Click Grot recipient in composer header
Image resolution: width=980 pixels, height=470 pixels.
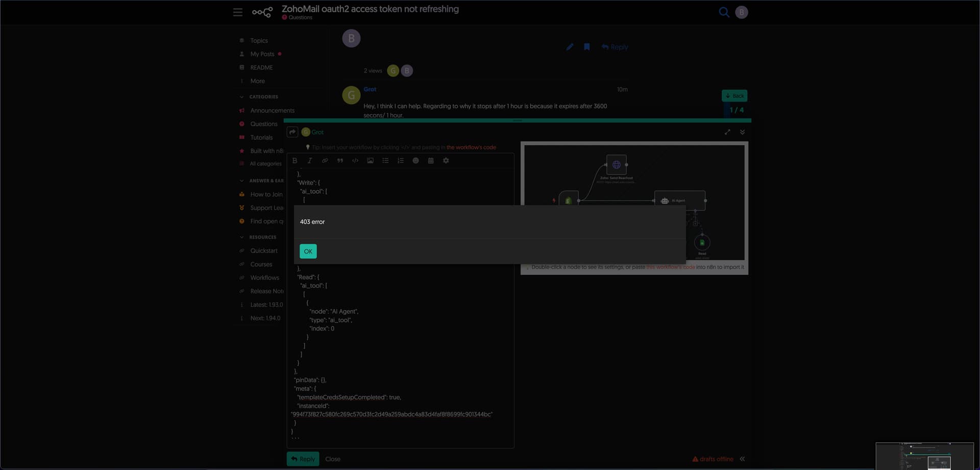tap(313, 132)
